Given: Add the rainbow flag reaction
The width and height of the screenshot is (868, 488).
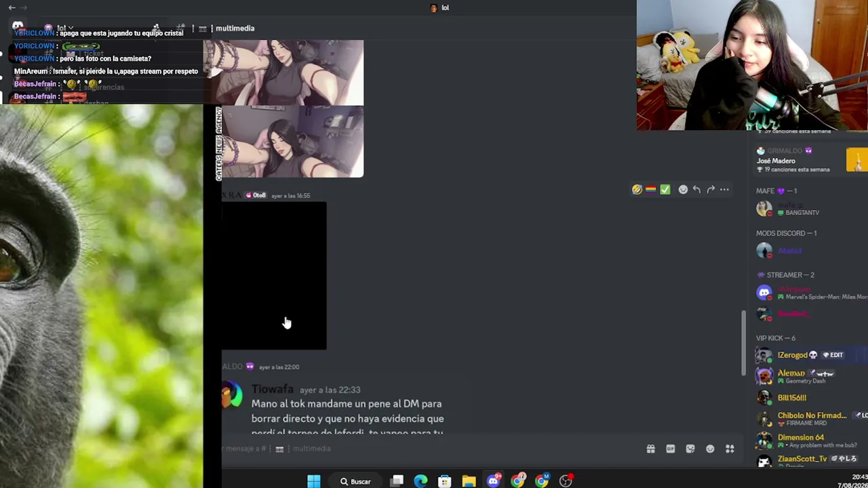Looking at the screenshot, I should pos(651,190).
